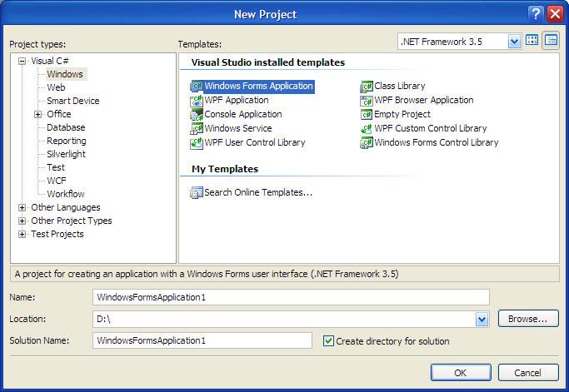Choose 'WPF Custom Control Library' text
Image resolution: width=569 pixels, height=392 pixels.
click(431, 129)
